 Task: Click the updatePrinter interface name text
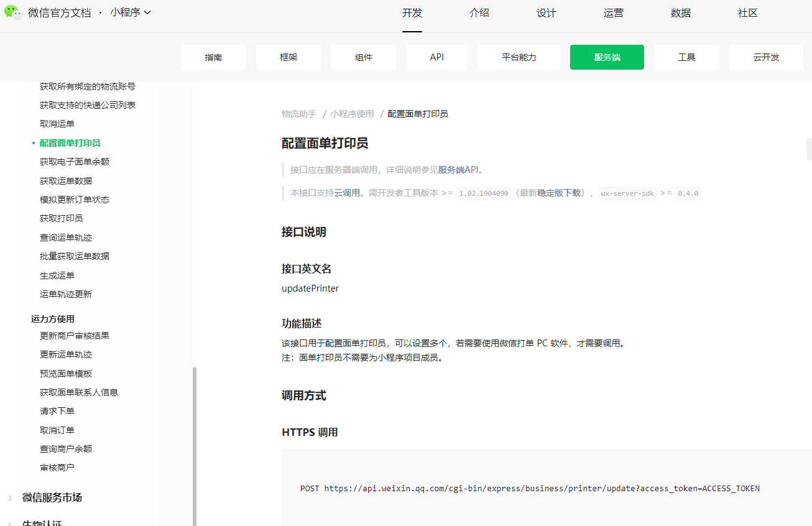pos(310,288)
